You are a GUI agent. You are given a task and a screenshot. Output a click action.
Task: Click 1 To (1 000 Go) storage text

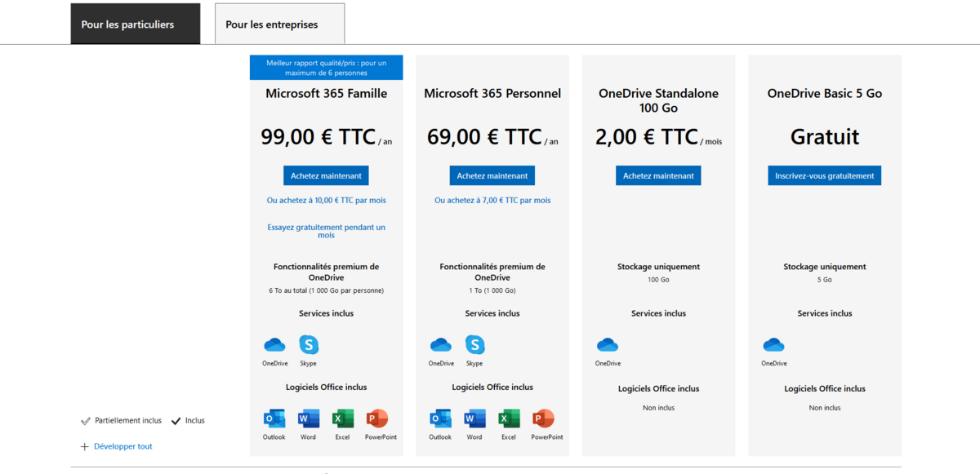click(x=492, y=290)
